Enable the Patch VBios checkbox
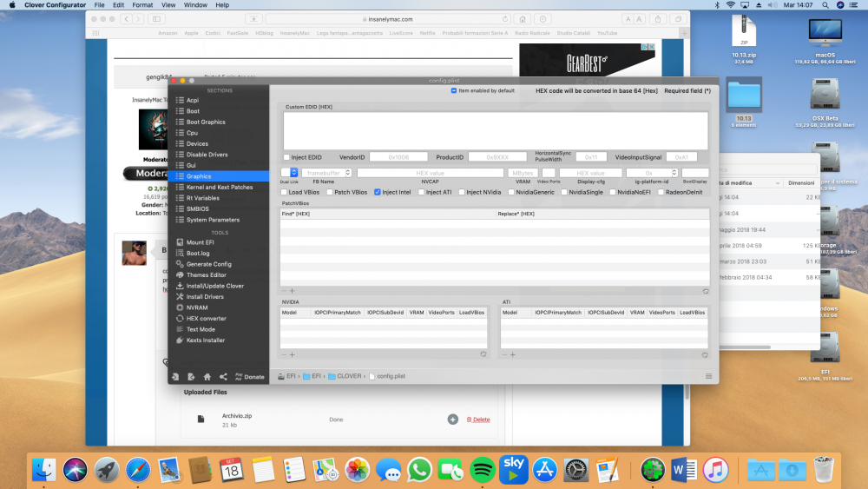This screenshot has width=868, height=489. 330,192
